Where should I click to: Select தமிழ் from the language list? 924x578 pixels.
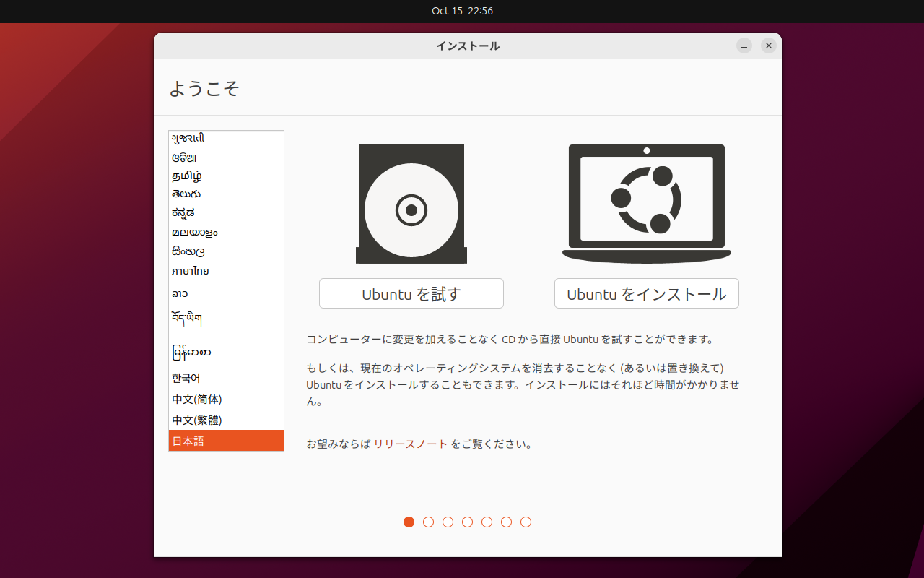click(x=186, y=175)
